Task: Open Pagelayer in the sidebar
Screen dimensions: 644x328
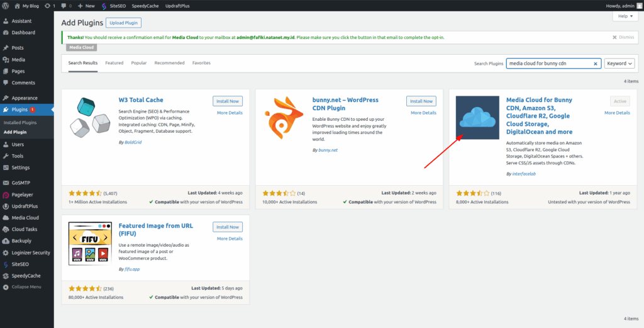Action: (x=23, y=195)
